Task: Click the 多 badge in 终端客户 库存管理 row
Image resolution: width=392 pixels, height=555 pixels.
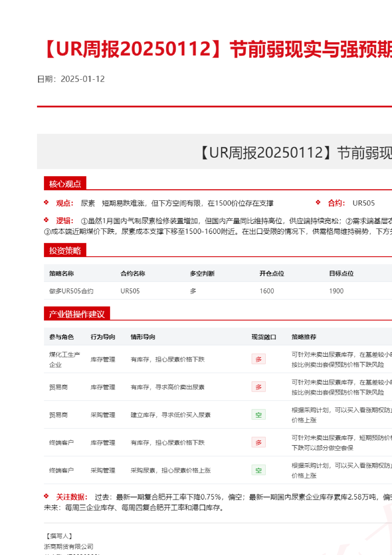Action: click(258, 442)
